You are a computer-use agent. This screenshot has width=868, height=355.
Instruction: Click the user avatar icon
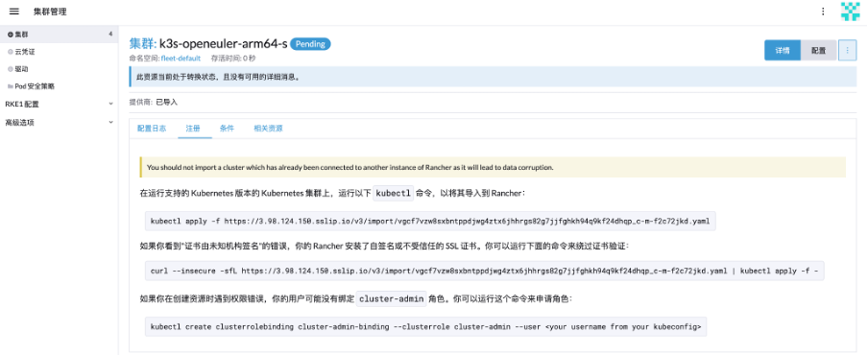(x=851, y=12)
